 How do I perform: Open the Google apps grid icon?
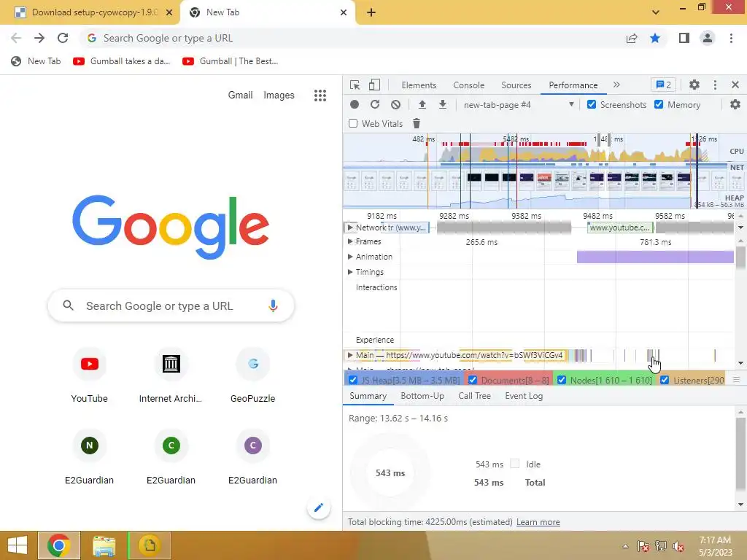[x=320, y=96]
